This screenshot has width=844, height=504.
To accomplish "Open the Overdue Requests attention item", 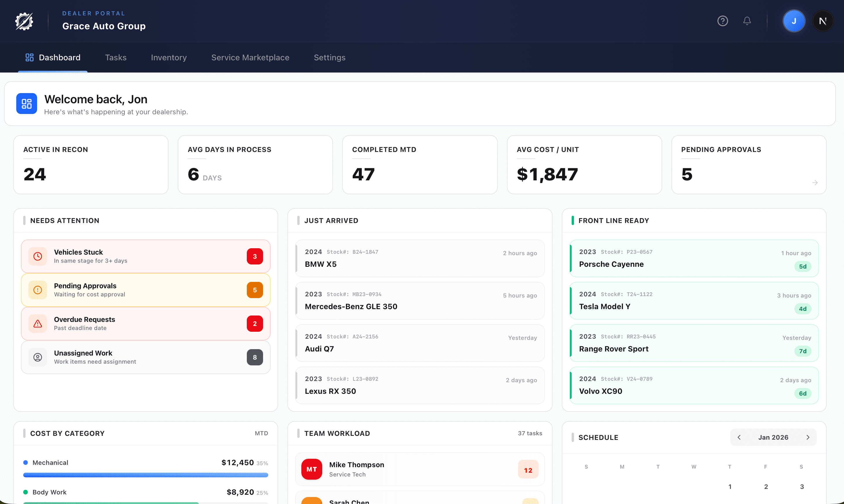I will click(x=146, y=324).
